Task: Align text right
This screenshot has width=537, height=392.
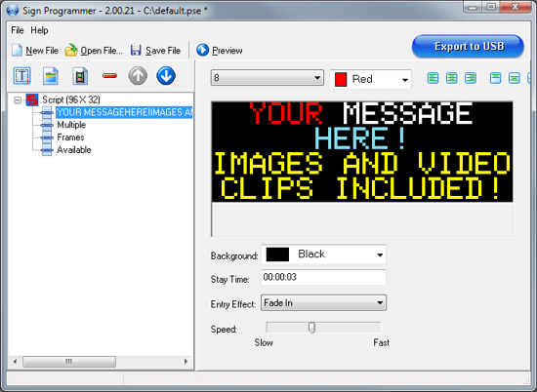Action: pyautogui.click(x=471, y=78)
